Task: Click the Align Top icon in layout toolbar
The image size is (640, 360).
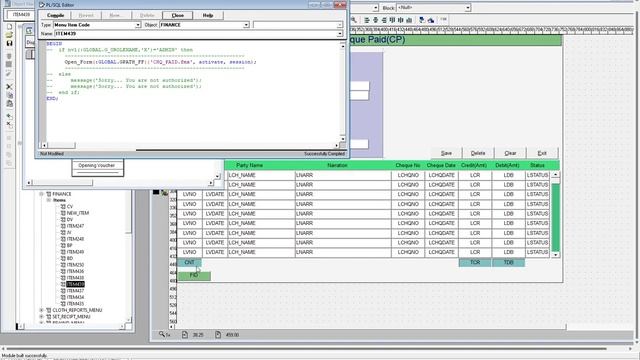Action: 392,20
